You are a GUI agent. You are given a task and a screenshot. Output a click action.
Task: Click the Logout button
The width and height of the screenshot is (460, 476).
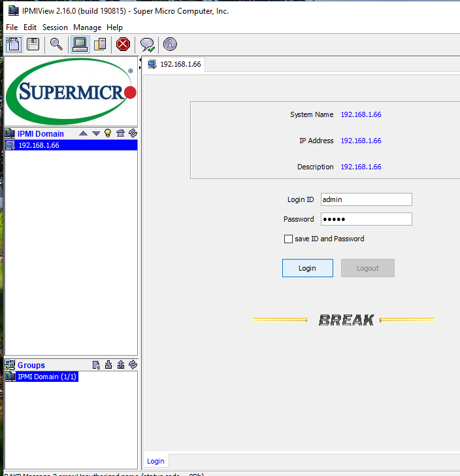[x=367, y=268]
